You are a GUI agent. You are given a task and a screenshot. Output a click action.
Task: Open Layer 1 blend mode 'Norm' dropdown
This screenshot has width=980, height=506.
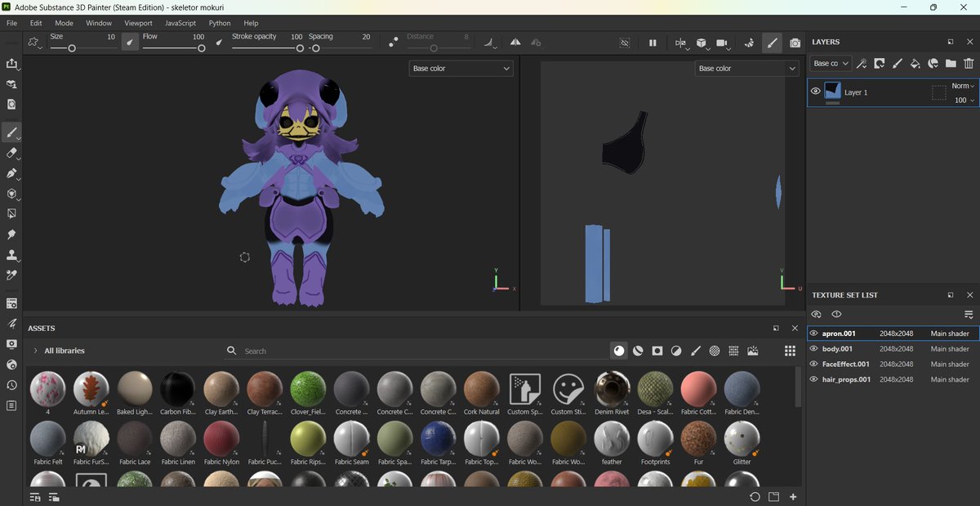point(964,86)
